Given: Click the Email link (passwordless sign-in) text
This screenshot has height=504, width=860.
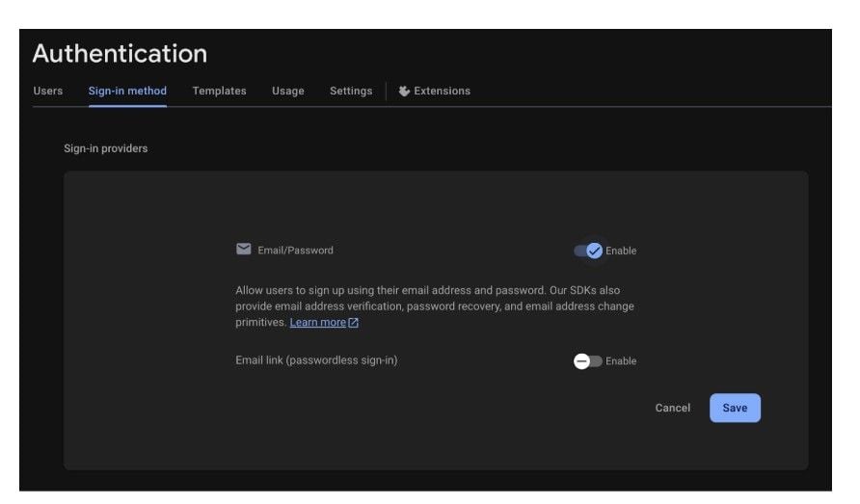Looking at the screenshot, I should (x=316, y=360).
